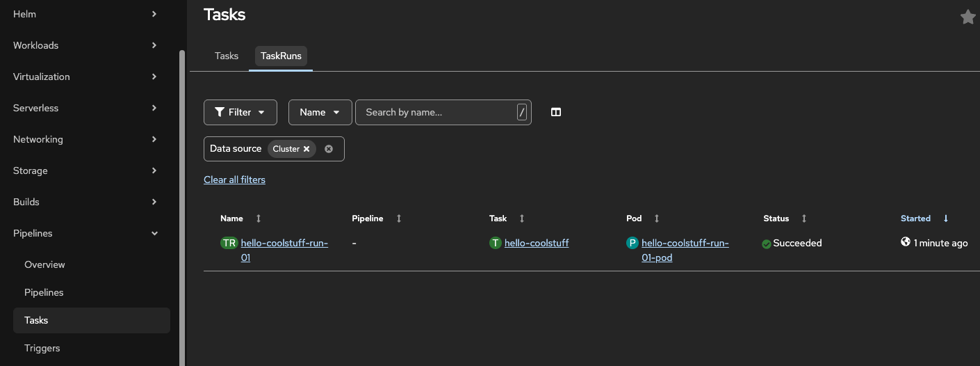Clear the Data source filter group
The image size is (980, 366).
click(x=329, y=149)
